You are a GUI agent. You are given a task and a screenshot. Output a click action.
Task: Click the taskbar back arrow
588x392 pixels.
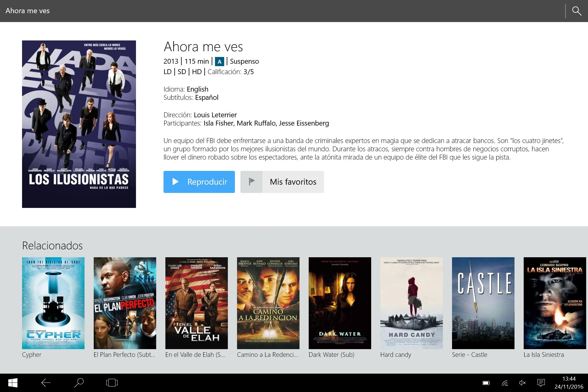tap(46, 383)
